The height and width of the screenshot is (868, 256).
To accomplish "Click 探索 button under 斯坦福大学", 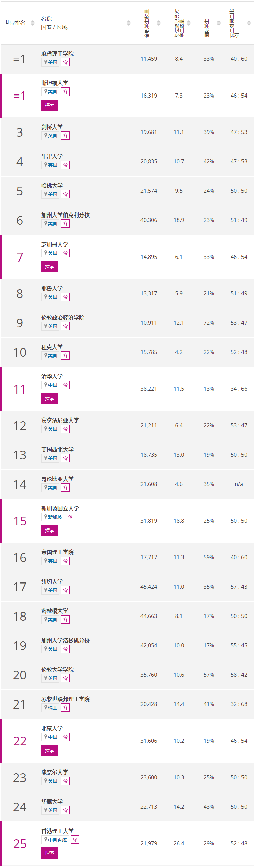I will (x=50, y=105).
